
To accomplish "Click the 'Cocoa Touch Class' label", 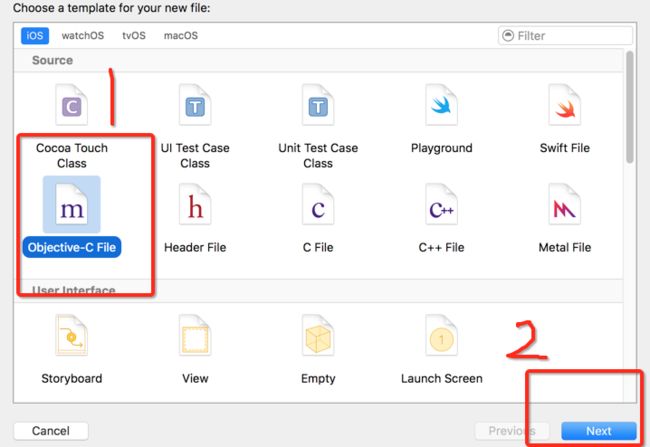I will 72,155.
